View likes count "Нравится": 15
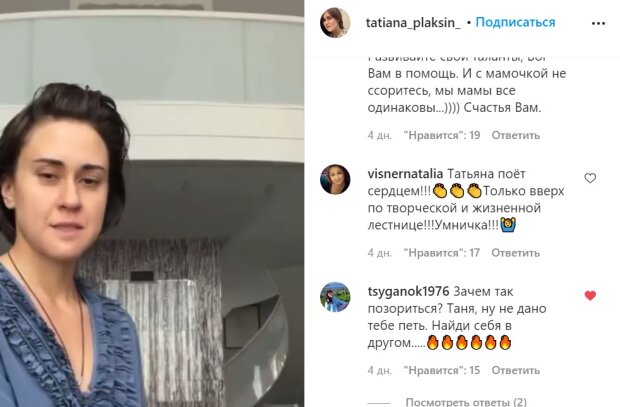 click(x=442, y=371)
